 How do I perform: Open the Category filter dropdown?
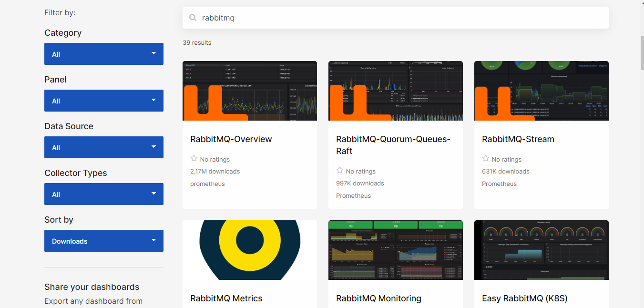pos(104,54)
